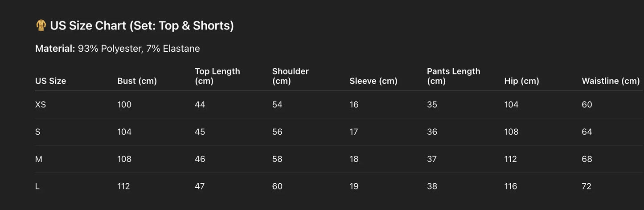Click the S pants length value 36
The image size is (644, 210).
pos(432,132)
